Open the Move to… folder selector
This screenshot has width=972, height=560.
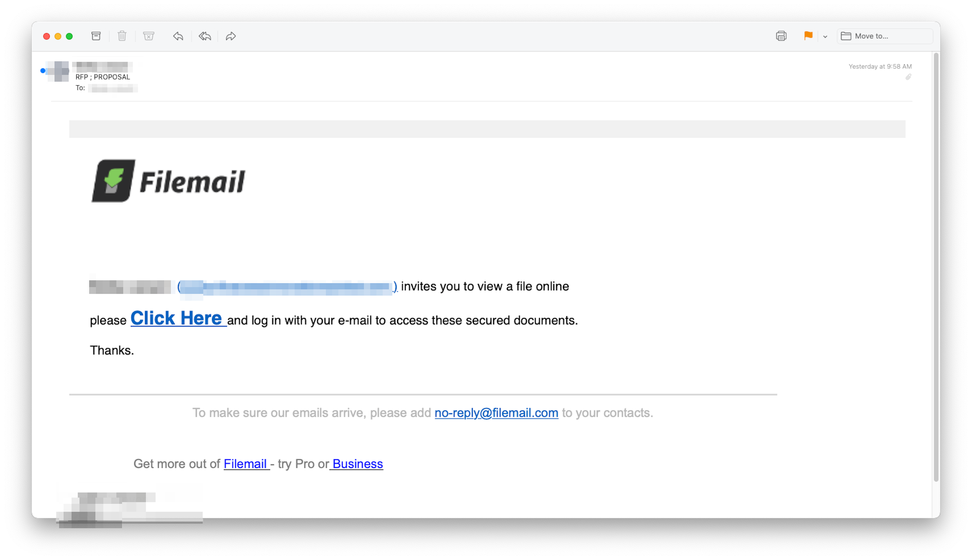click(885, 36)
